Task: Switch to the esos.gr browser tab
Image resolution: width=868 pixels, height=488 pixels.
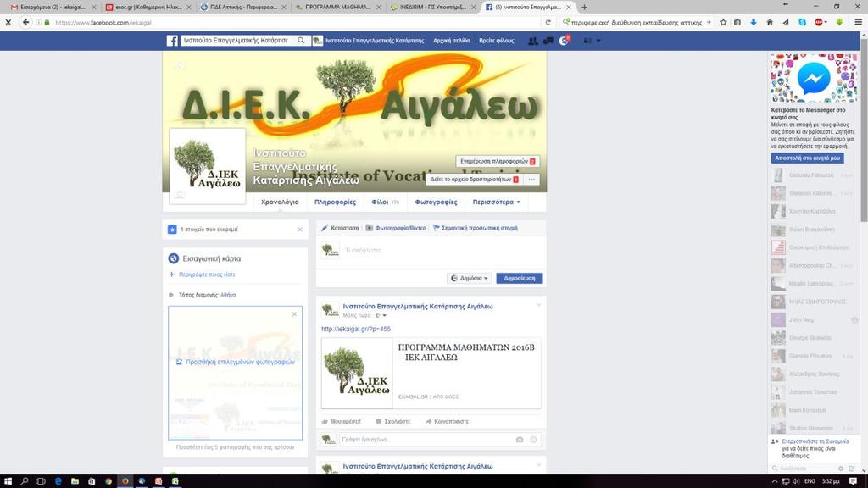Action: coord(147,7)
